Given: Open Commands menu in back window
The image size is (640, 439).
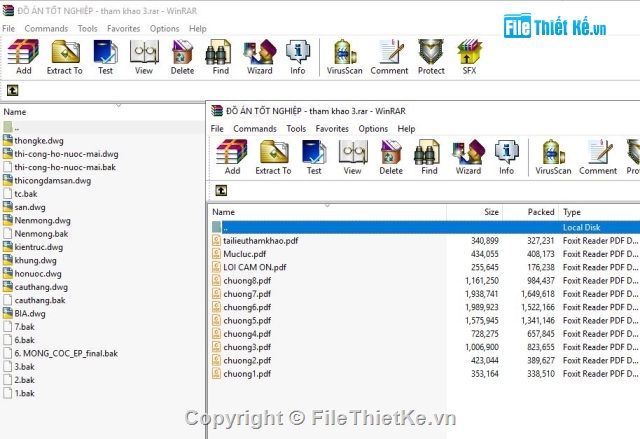Looking at the screenshot, I should (46, 29).
